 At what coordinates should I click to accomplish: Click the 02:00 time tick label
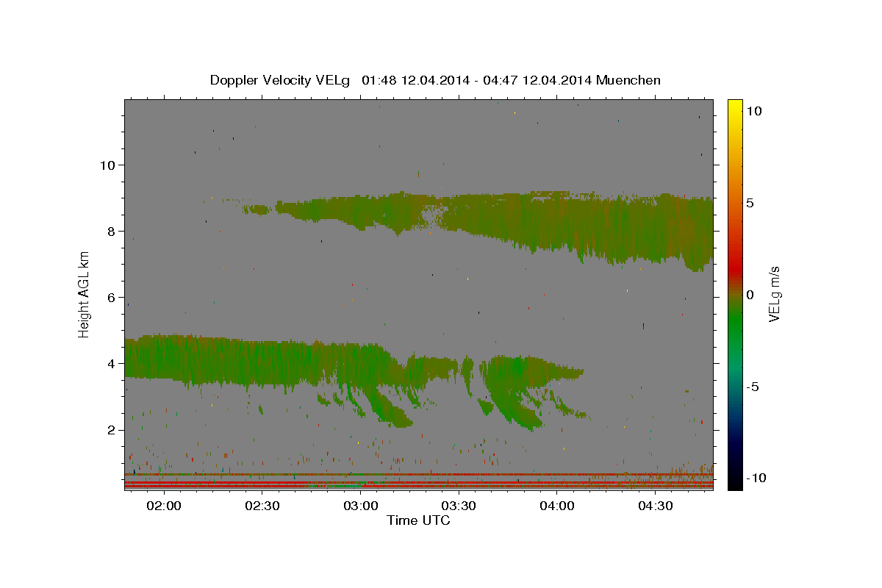click(164, 506)
